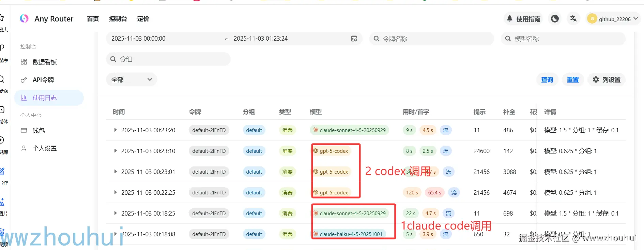The height and width of the screenshot is (250, 644).
Task: Open the github_22206 account dropdown
Action: pos(614,19)
